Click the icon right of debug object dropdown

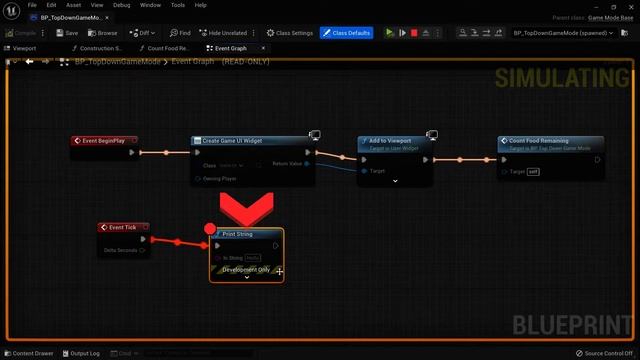coord(624,33)
